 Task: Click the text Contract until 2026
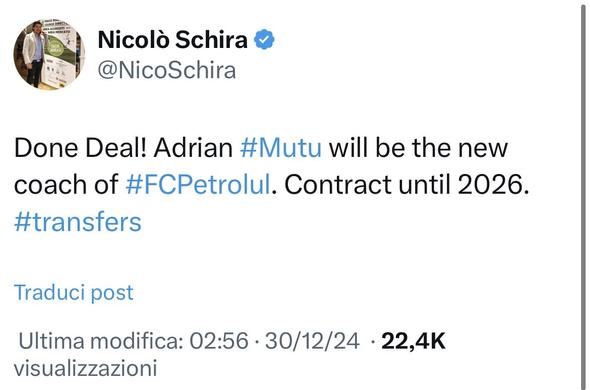pyautogui.click(x=407, y=185)
